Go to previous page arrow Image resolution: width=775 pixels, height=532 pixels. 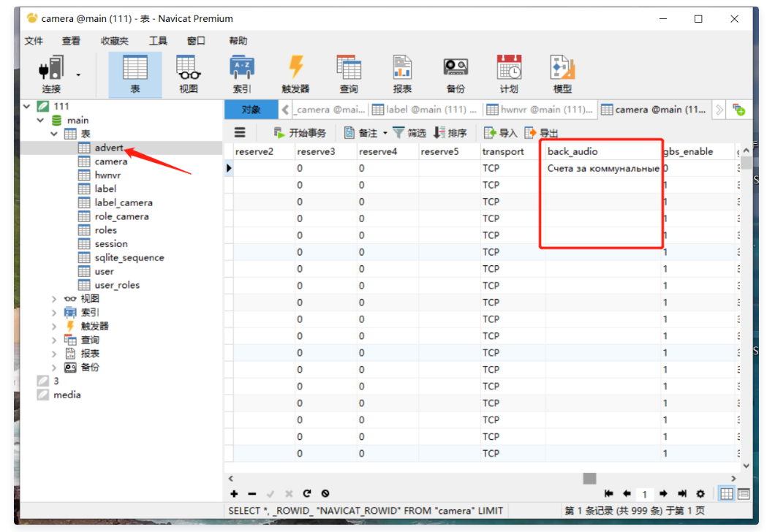627,493
